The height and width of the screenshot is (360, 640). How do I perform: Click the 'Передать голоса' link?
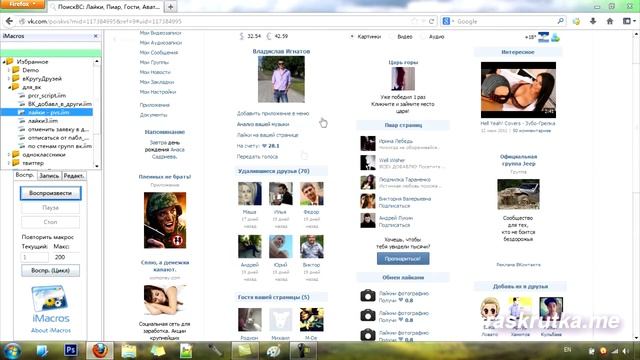[257, 157]
